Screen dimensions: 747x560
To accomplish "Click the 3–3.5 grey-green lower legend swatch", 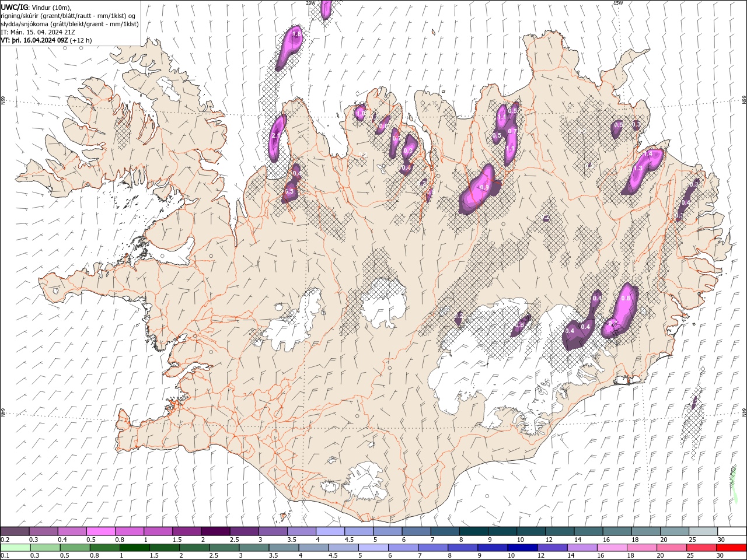I will tap(254, 548).
